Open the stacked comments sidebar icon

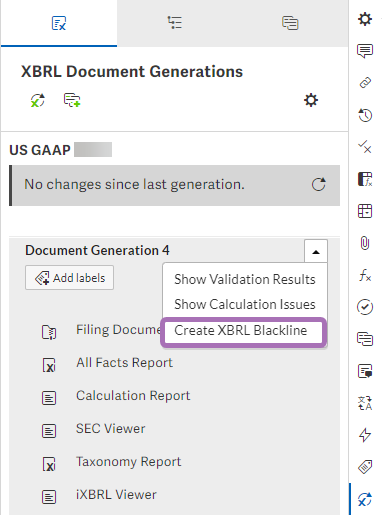[x=365, y=339]
